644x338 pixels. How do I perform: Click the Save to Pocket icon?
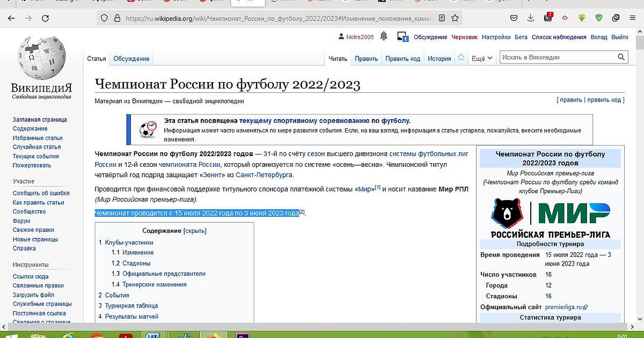514,18
